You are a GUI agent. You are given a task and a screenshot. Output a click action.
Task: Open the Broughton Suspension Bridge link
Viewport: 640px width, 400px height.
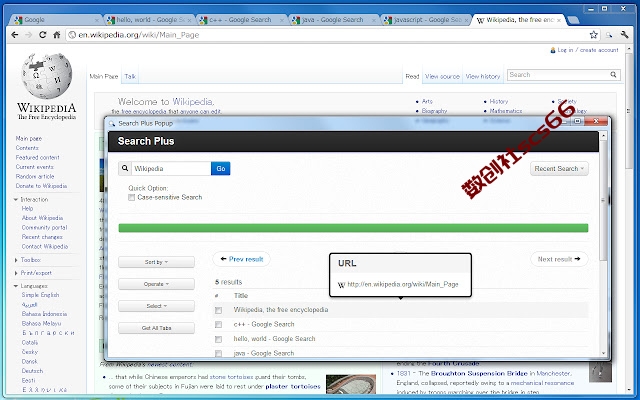479,373
